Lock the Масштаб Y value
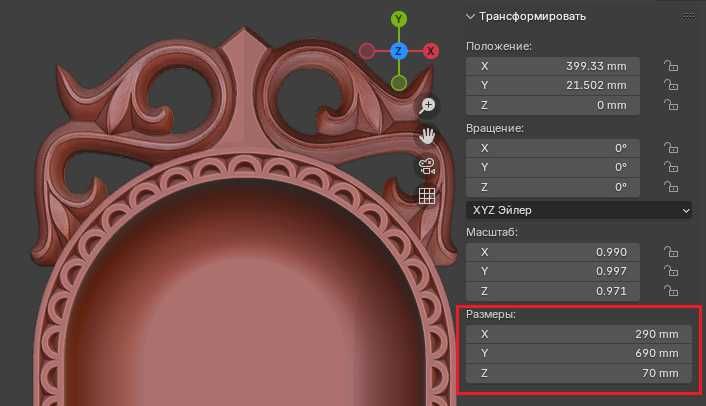This screenshot has width=706, height=406. (671, 271)
